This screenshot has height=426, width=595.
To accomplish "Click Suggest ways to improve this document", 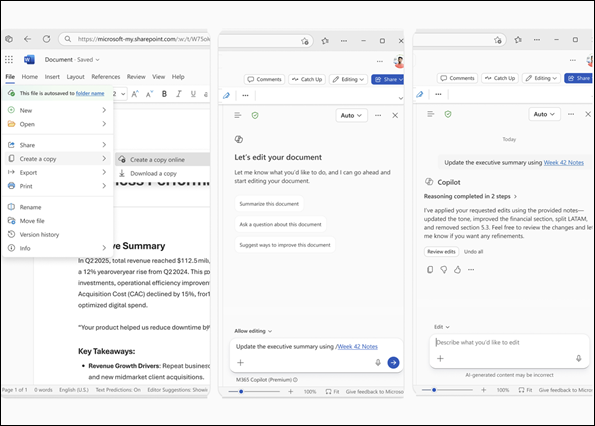I will pyautogui.click(x=285, y=245).
